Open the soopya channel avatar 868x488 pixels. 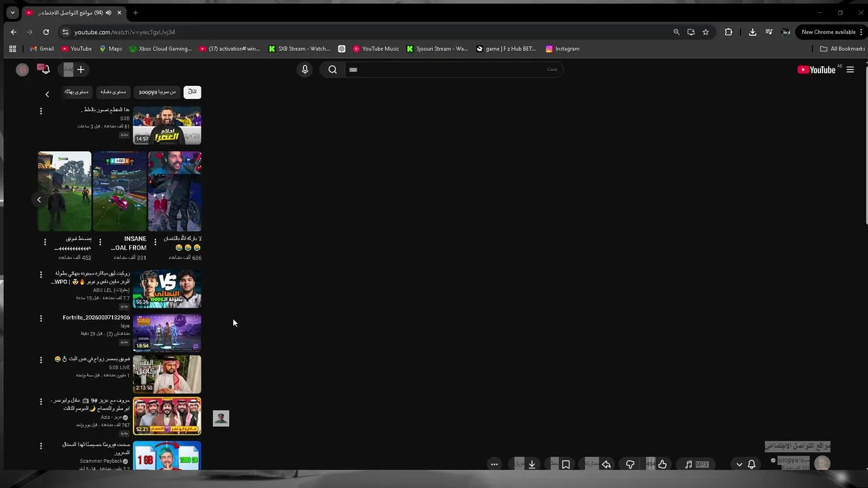tap(822, 463)
